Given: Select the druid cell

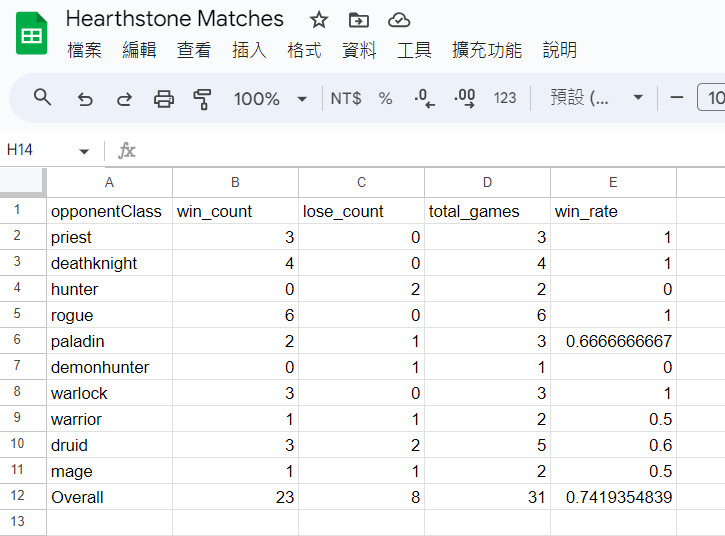Looking at the screenshot, I should click(x=110, y=445).
